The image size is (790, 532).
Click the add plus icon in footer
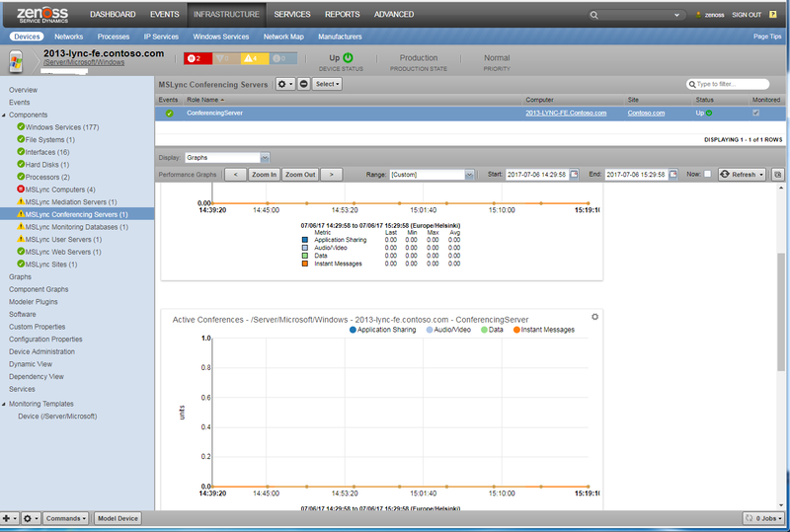click(x=9, y=518)
